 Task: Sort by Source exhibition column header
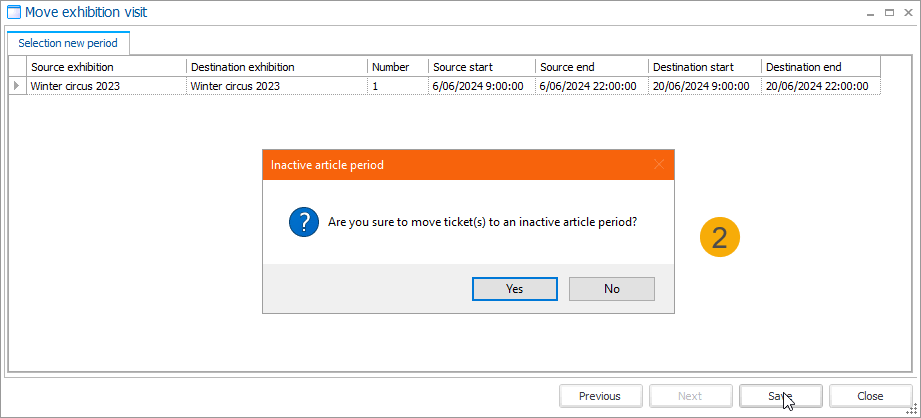(106, 67)
